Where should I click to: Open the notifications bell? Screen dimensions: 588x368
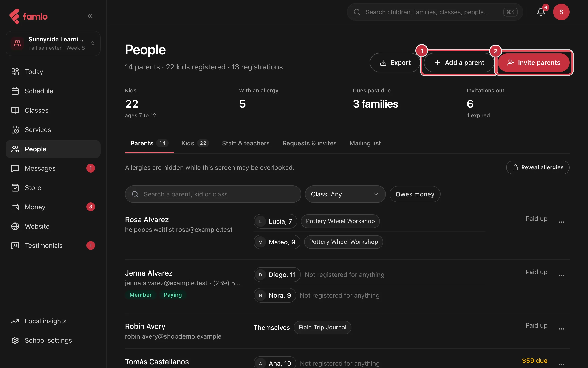(541, 12)
